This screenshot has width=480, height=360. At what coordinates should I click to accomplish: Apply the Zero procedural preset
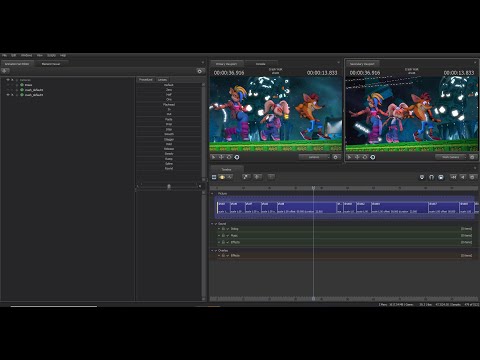[169, 90]
